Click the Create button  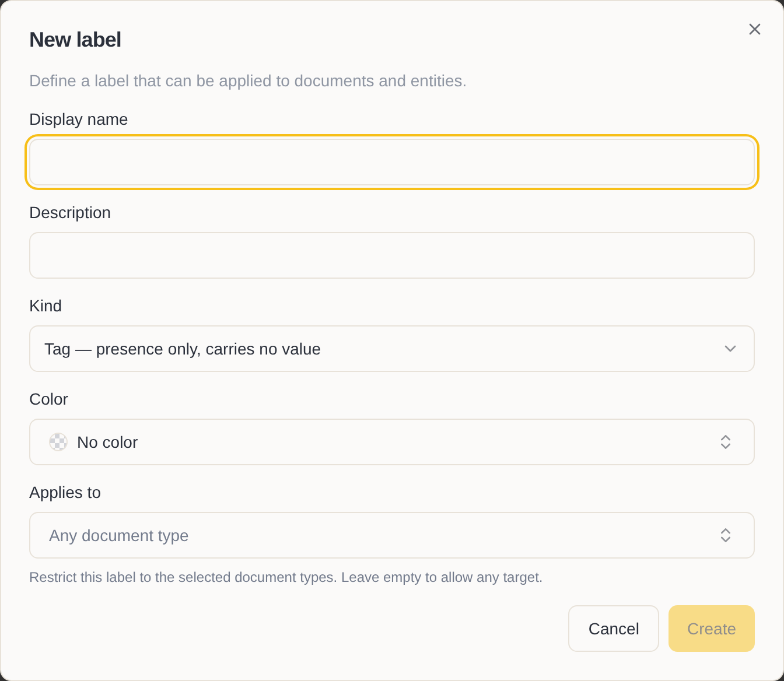click(712, 629)
